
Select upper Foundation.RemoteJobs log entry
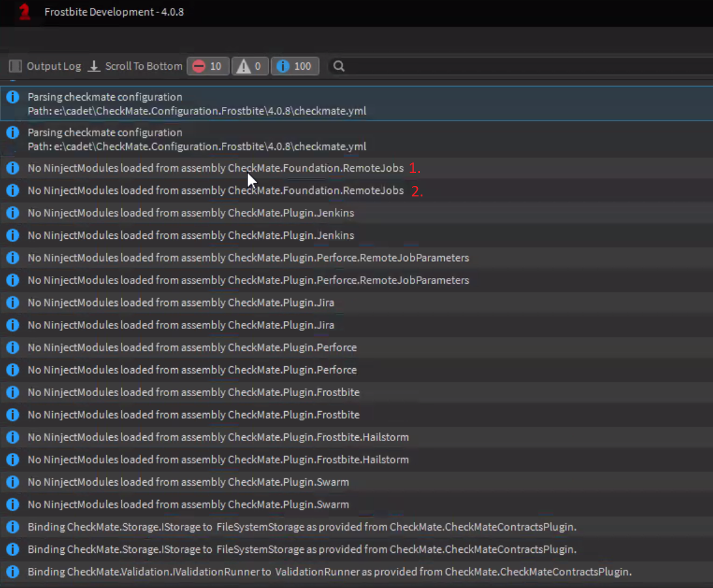[356, 168]
